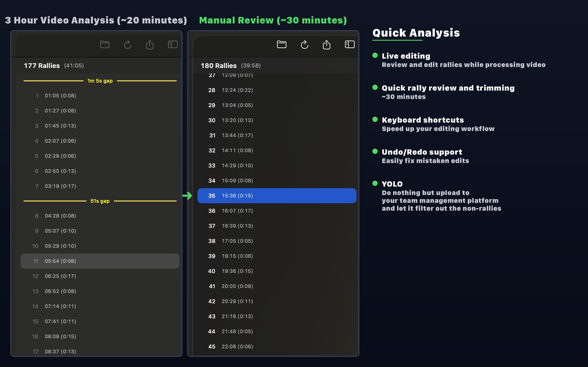Toggle sidebar icon in right panel toolbar

350,44
